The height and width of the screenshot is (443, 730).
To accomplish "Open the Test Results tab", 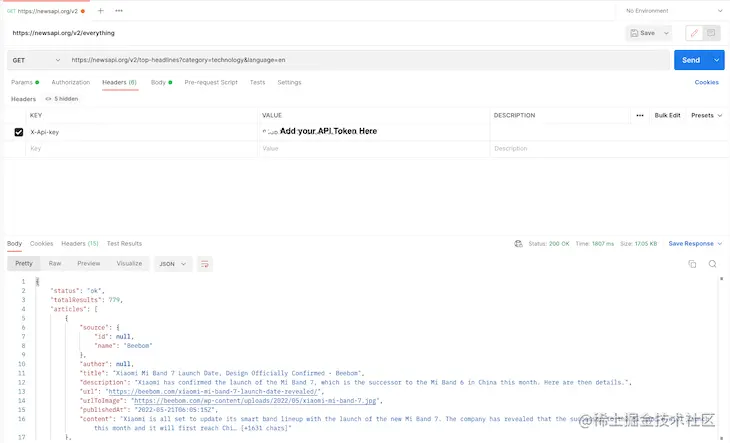I will [x=124, y=243].
